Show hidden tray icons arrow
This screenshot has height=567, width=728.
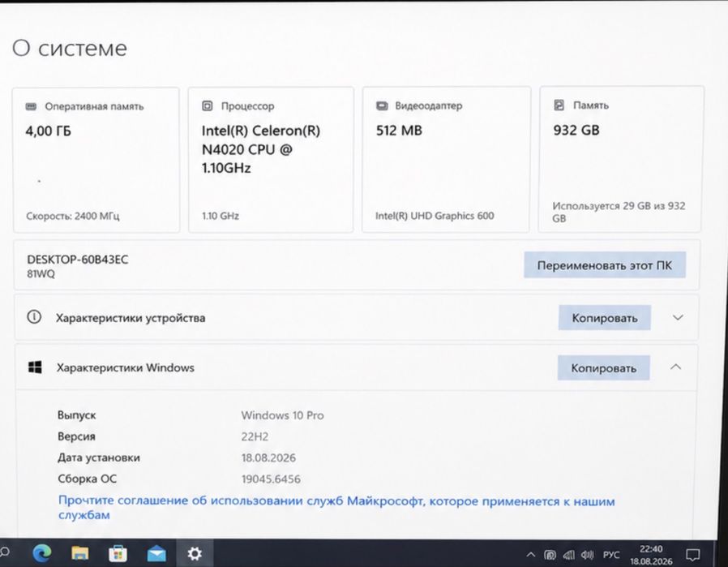(x=531, y=555)
